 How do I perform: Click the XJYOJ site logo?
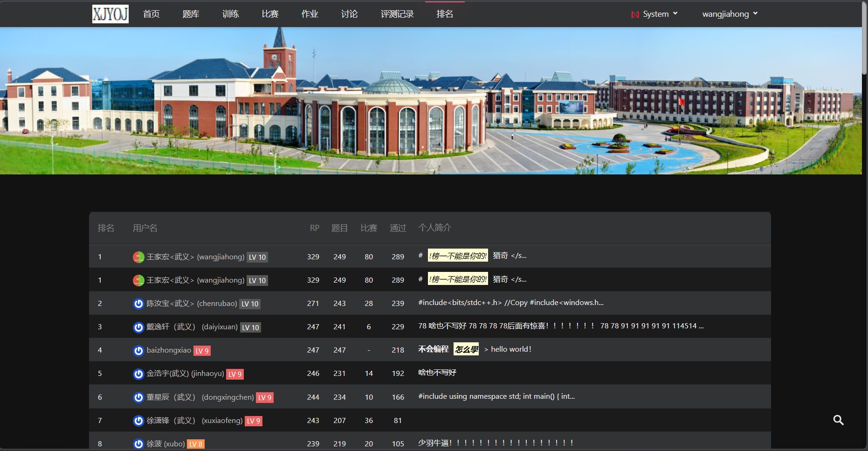[110, 14]
